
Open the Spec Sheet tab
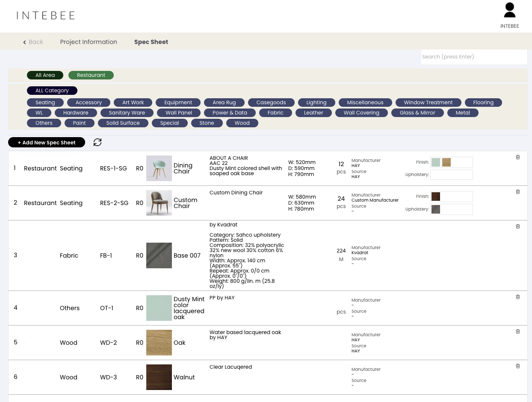click(151, 42)
